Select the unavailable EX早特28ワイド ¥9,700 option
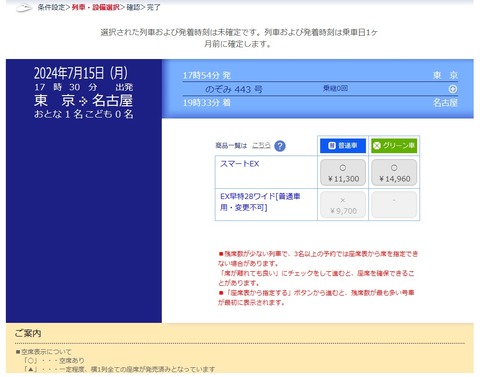The width and height of the screenshot is (480, 377). pyautogui.click(x=343, y=205)
